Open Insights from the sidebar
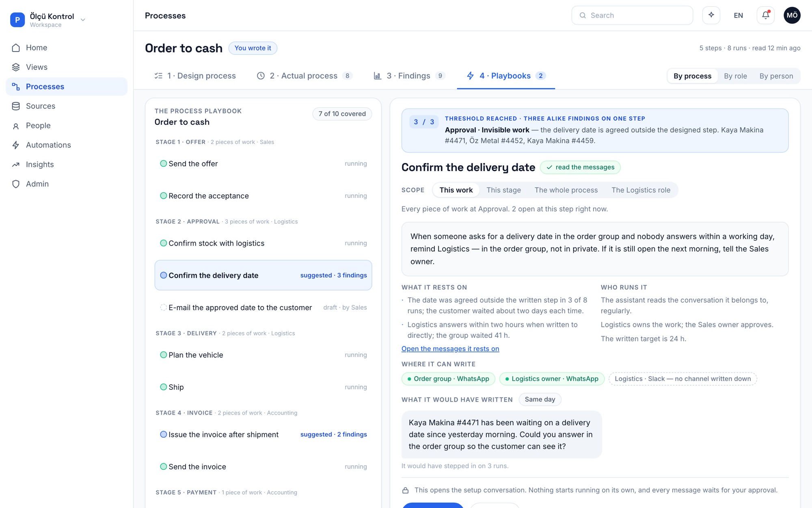 [x=67, y=165]
